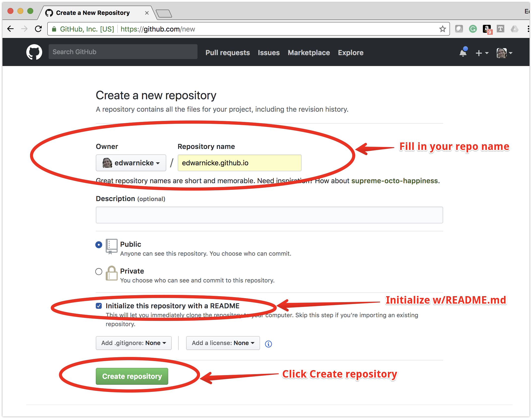
Task: Open Explore from the header
Action: coord(351,53)
